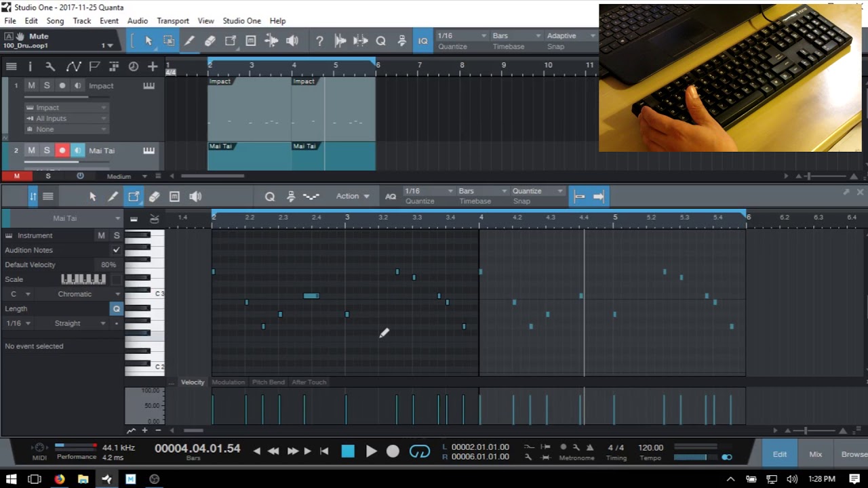Select the Listen speaker tool in the editor toolbar
This screenshot has height=488, width=868.
point(195,197)
